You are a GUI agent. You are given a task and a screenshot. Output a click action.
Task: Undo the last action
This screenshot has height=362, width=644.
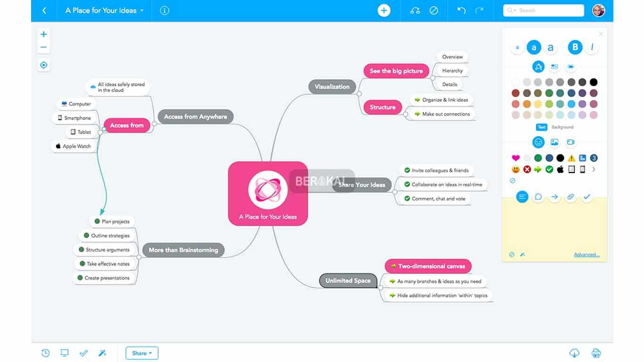[x=462, y=10]
